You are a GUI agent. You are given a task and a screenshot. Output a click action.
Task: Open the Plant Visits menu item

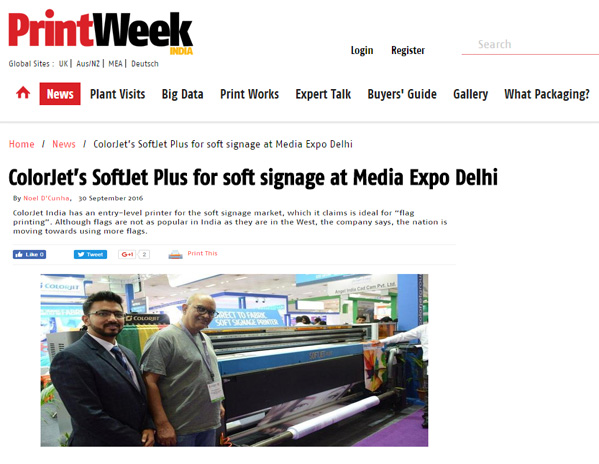118,94
